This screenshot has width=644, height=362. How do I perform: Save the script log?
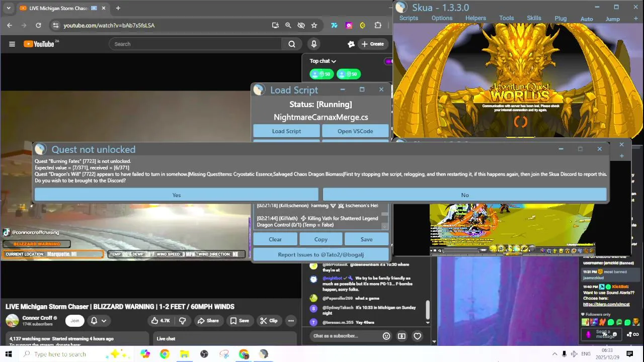[x=366, y=239]
